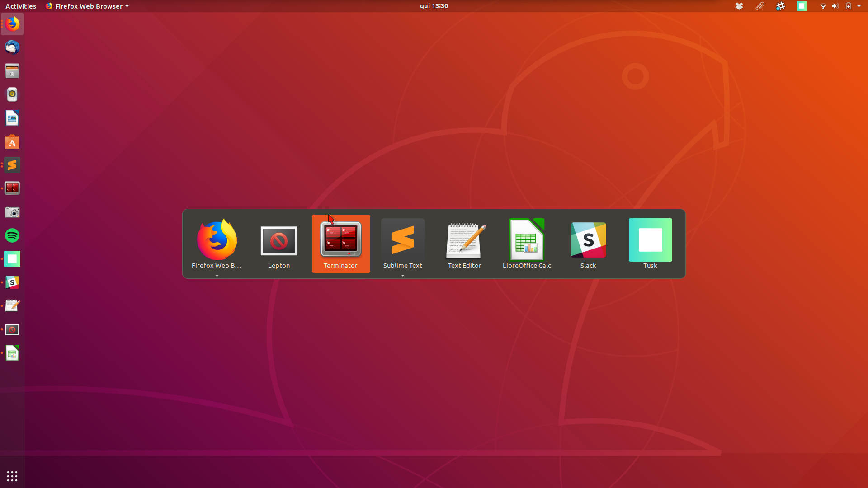Open Screenshot camera app from the dock

[x=12, y=212]
